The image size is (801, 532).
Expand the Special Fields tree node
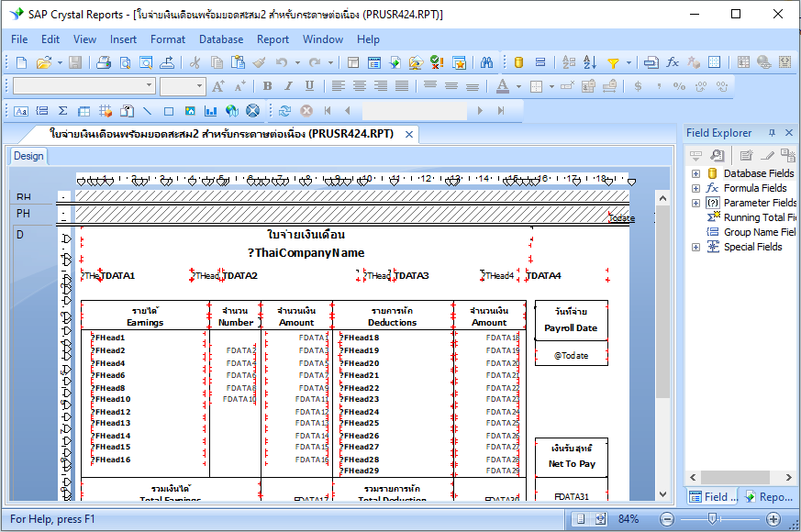pyautogui.click(x=695, y=247)
